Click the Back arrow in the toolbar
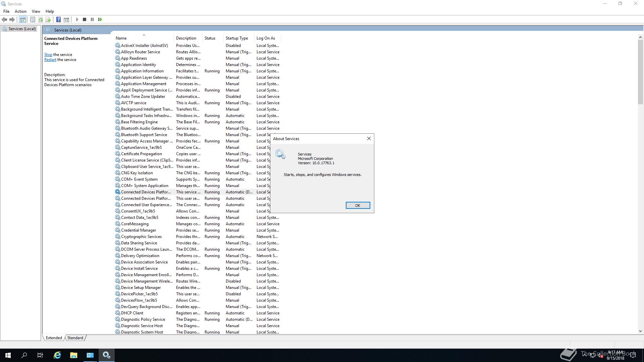The width and height of the screenshot is (644, 362). pyautogui.click(x=4, y=19)
